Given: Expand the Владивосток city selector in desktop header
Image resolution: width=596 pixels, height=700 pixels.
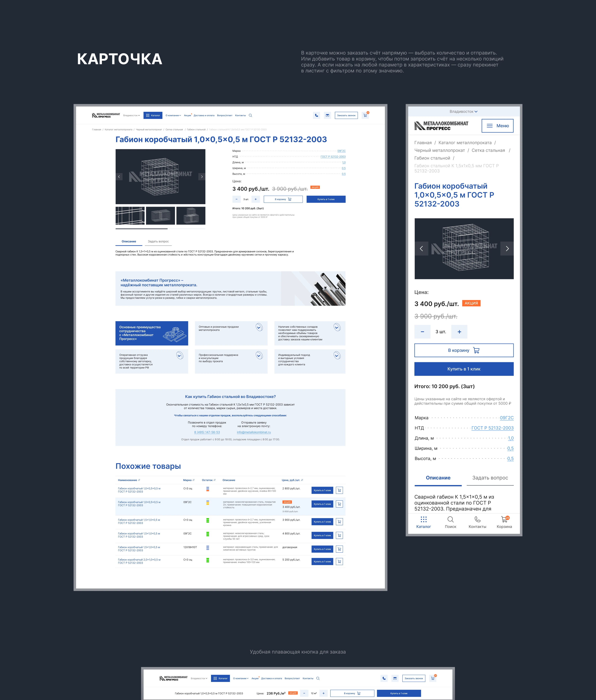Looking at the screenshot, I should click(131, 116).
